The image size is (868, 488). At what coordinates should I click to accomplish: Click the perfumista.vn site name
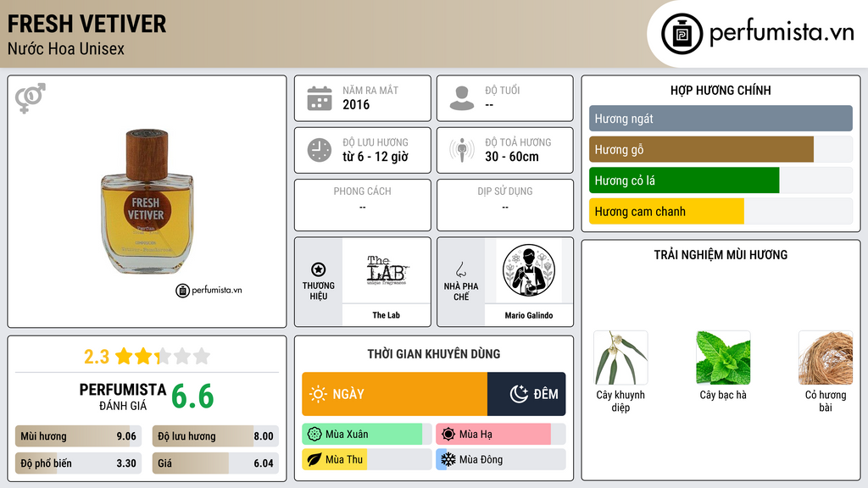(x=782, y=33)
